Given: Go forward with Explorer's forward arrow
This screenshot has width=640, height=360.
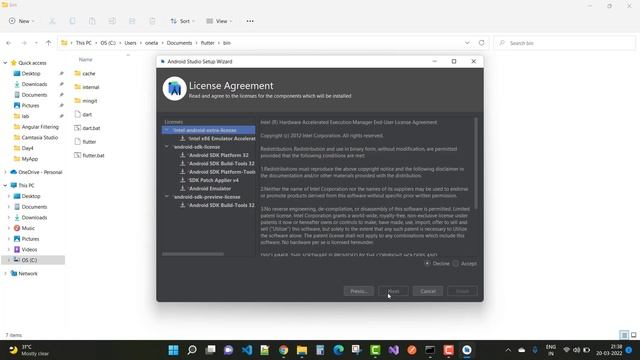Looking at the screenshot, I should coord(24,43).
